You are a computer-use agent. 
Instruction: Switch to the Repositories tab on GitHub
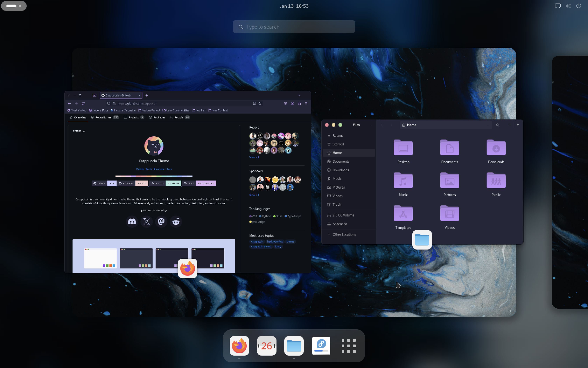pyautogui.click(x=105, y=117)
